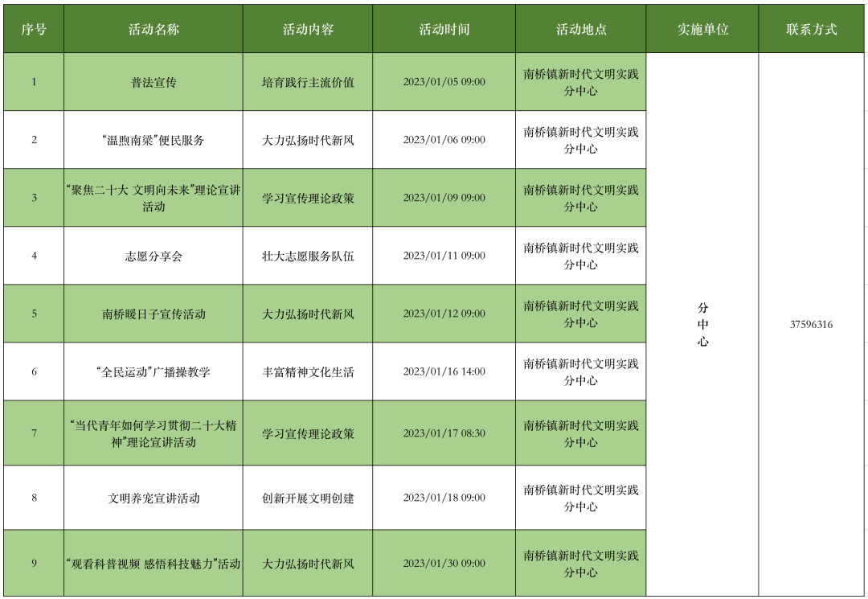The height and width of the screenshot is (599, 868).
Task: Select the 活动名称 column header
Action: (x=152, y=27)
